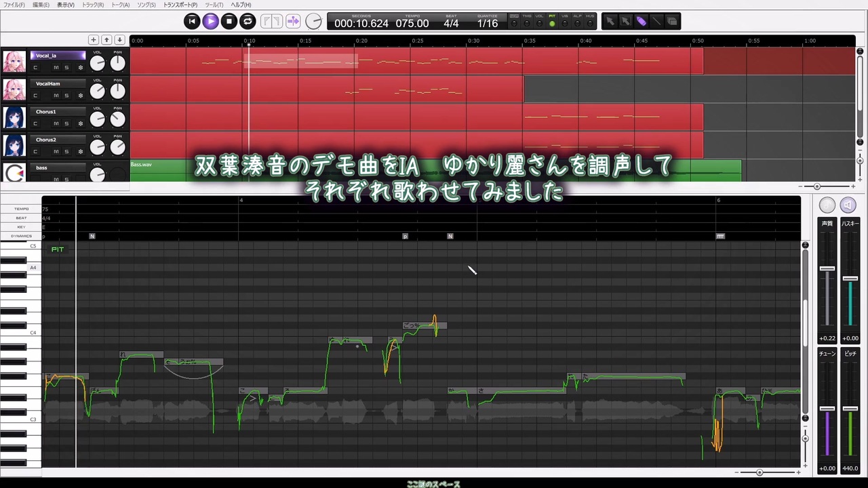Click the Vocal_Ia volume knob
This screenshot has width=868, height=488.
point(98,64)
